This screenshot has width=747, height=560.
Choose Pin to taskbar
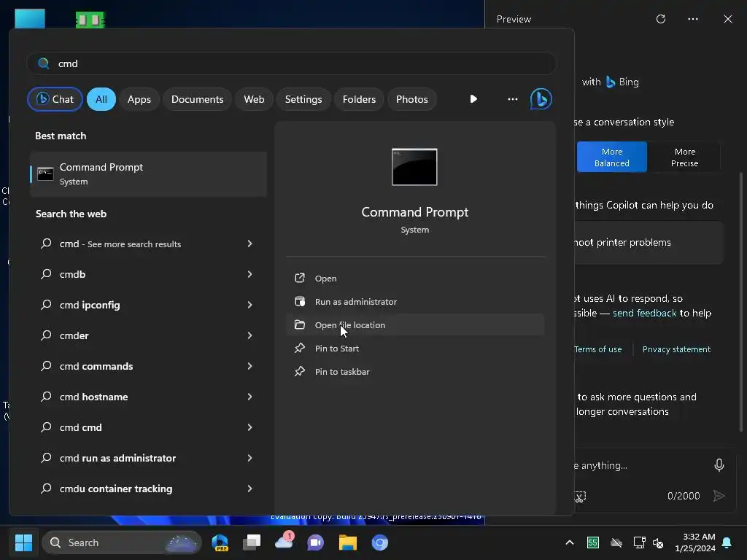click(x=415, y=371)
